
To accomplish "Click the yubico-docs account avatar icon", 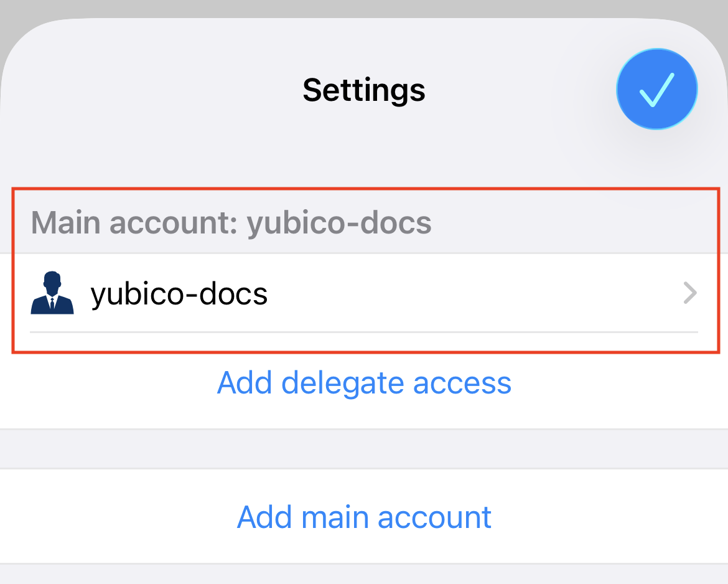I will (x=52, y=293).
